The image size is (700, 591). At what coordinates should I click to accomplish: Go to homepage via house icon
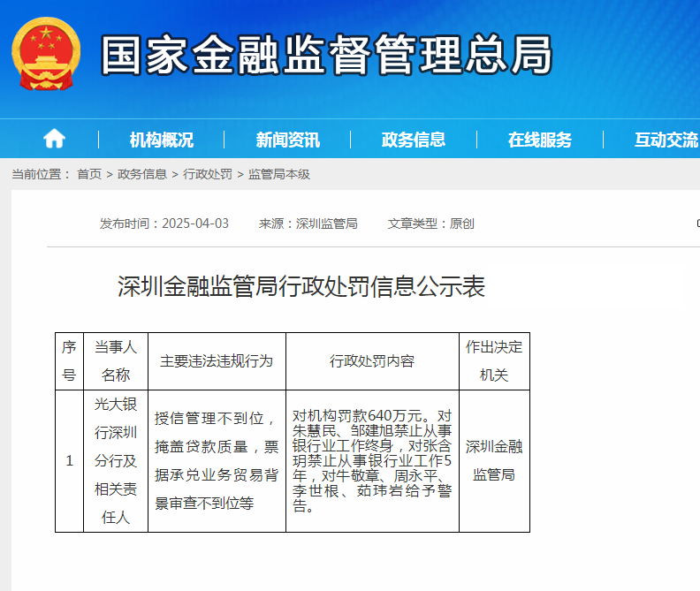[55, 139]
